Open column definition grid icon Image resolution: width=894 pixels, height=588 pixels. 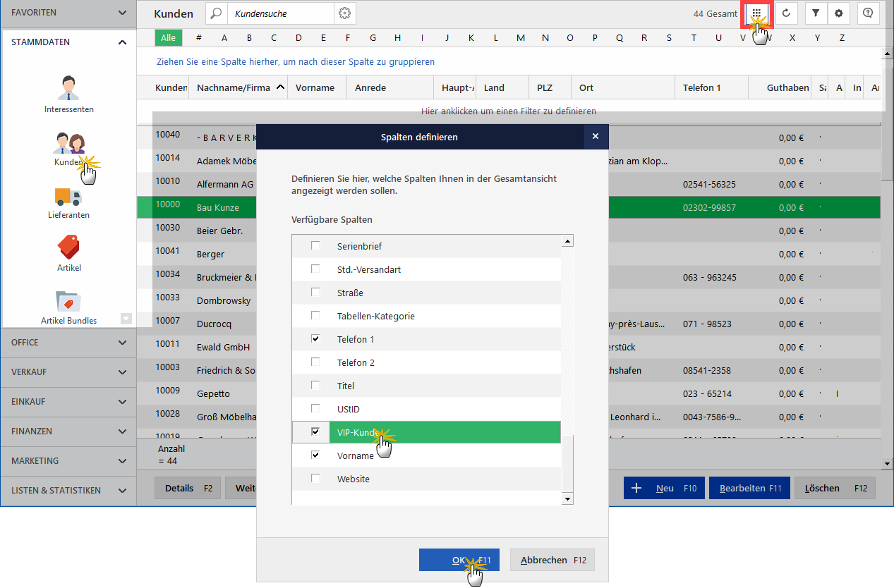tap(756, 13)
